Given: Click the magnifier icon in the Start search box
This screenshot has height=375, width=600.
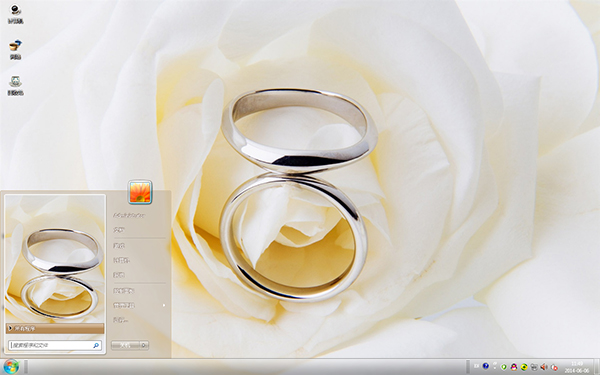Looking at the screenshot, I should coord(96,345).
